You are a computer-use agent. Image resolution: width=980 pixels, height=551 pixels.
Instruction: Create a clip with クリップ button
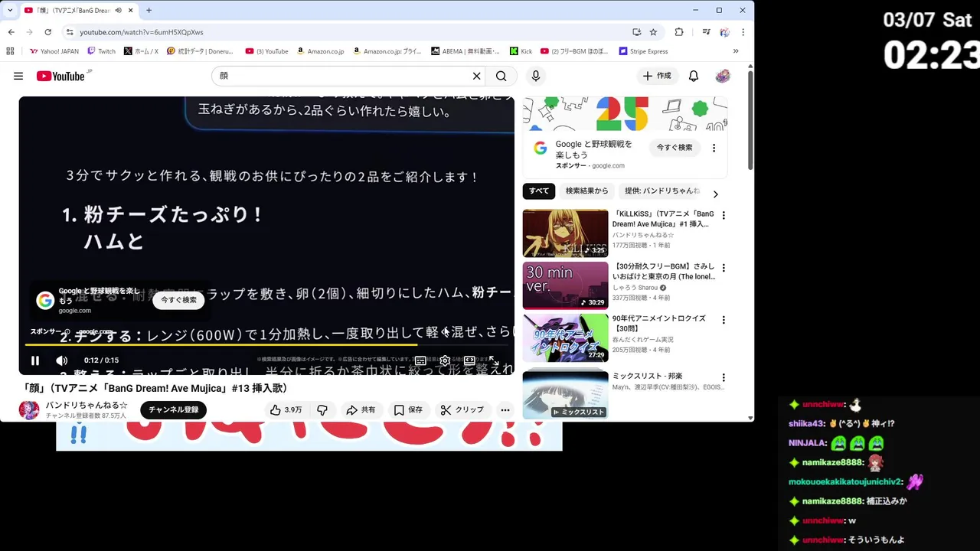(x=462, y=409)
